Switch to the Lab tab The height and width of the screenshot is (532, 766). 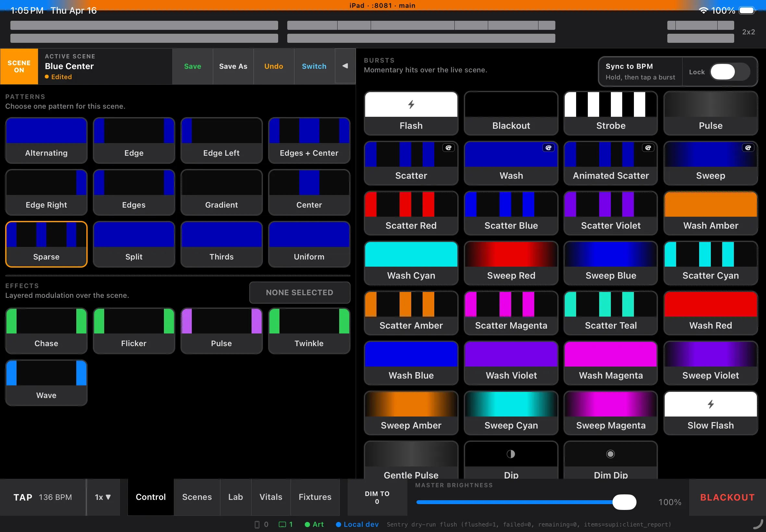(x=235, y=497)
